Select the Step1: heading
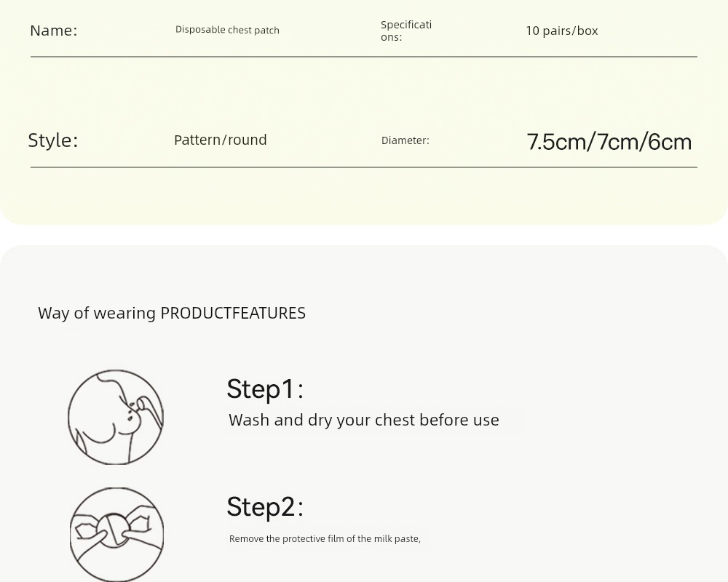 [265, 389]
